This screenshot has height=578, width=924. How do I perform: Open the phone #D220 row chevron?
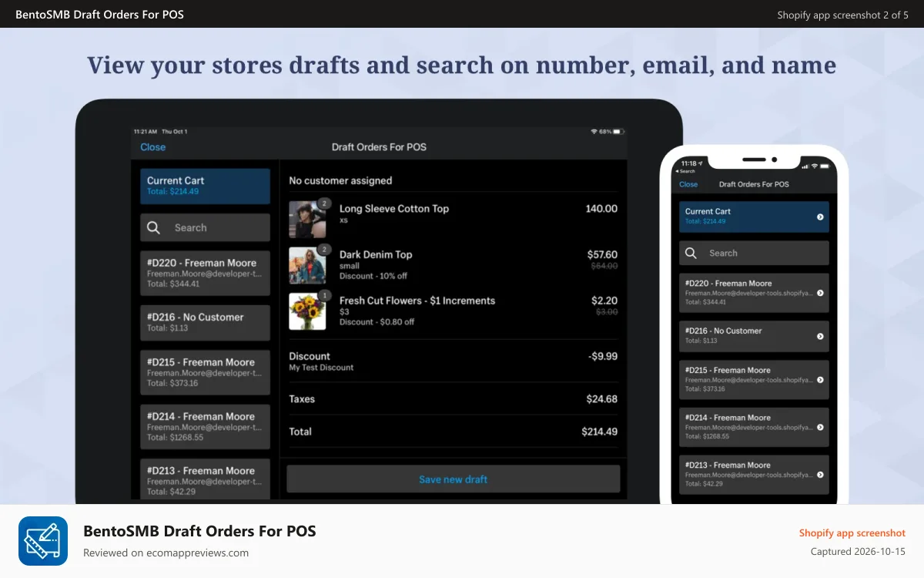820,293
